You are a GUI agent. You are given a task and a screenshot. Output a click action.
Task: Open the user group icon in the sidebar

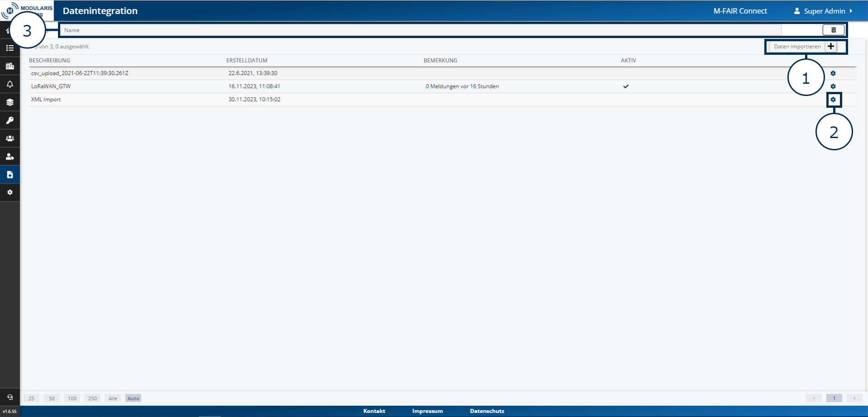click(10, 139)
